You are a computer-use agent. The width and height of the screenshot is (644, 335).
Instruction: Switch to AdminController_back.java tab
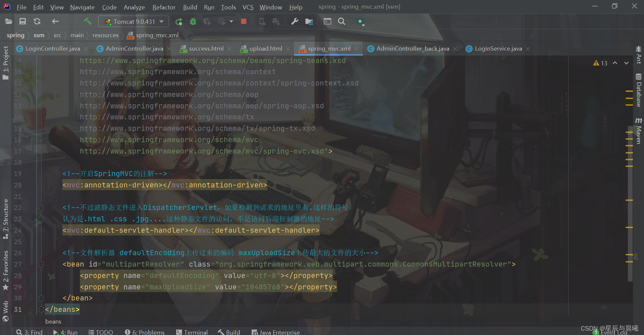tap(413, 49)
